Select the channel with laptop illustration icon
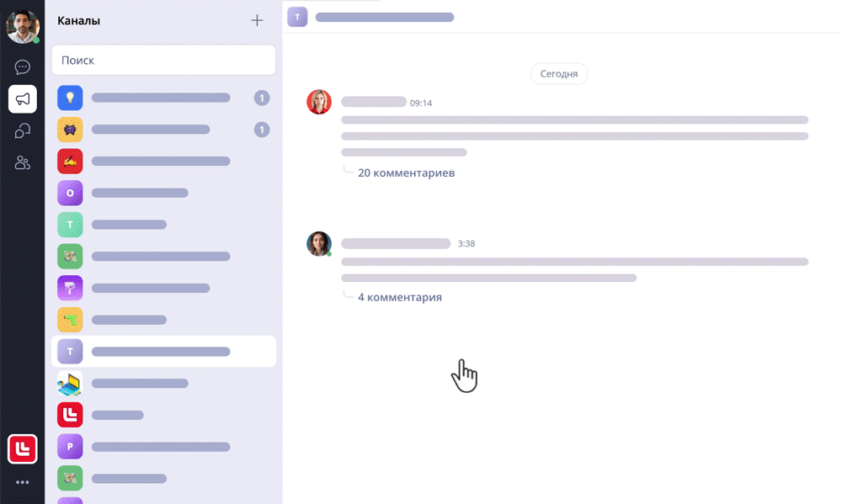The image size is (842, 504). pyautogui.click(x=164, y=383)
